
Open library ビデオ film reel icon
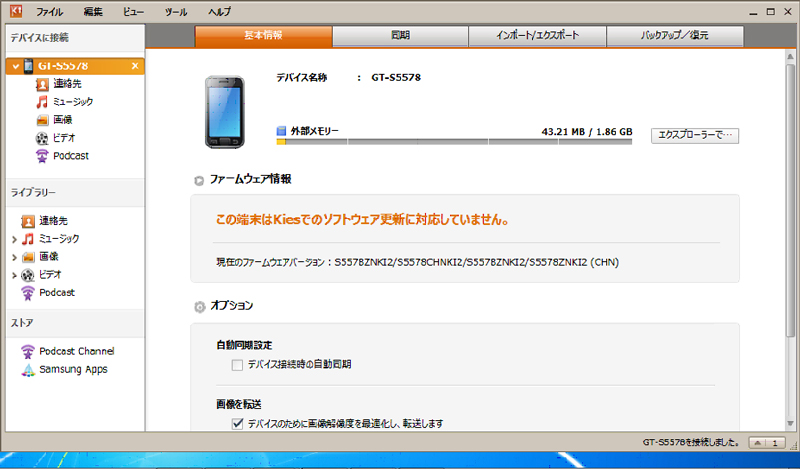click(28, 275)
